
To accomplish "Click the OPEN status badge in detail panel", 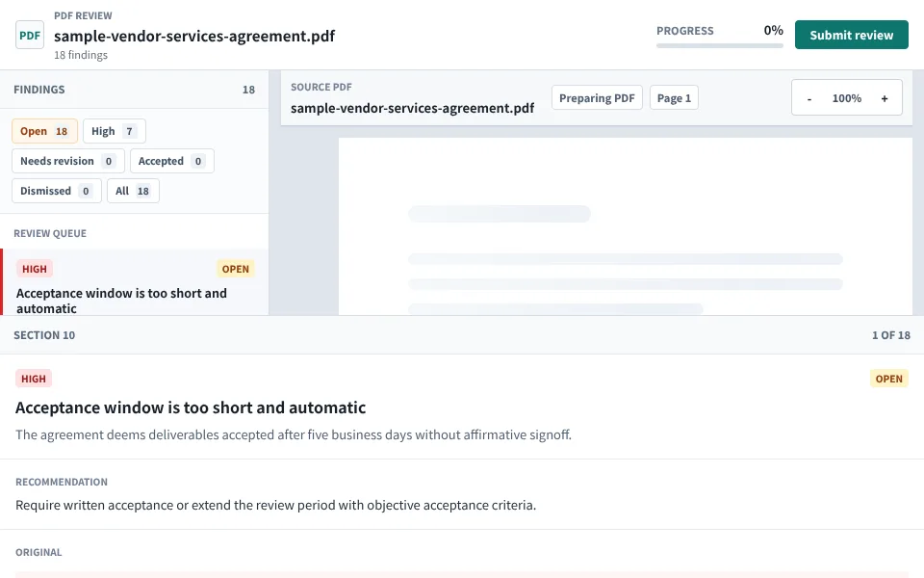I will click(x=888, y=379).
